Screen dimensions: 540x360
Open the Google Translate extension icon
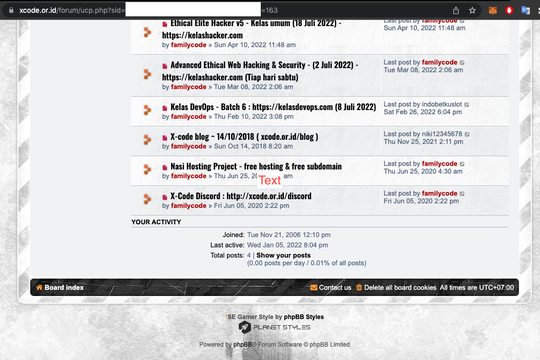(526, 11)
